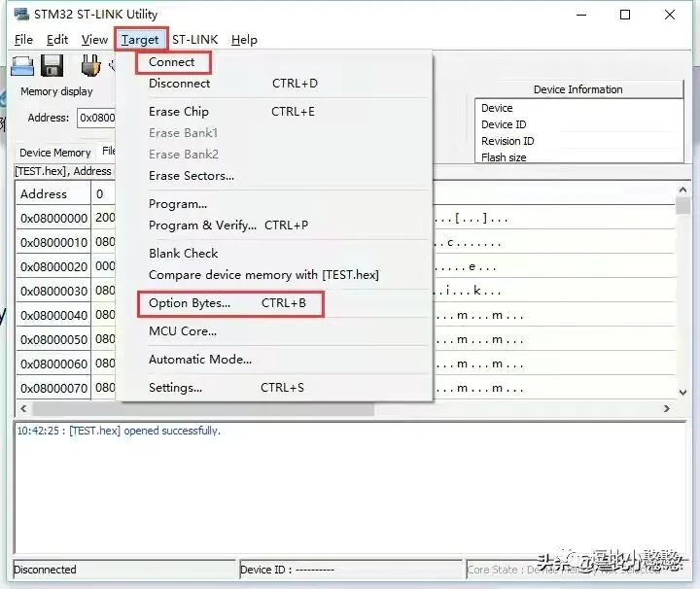Click the horizontal scrollbar thumb

coord(203,408)
